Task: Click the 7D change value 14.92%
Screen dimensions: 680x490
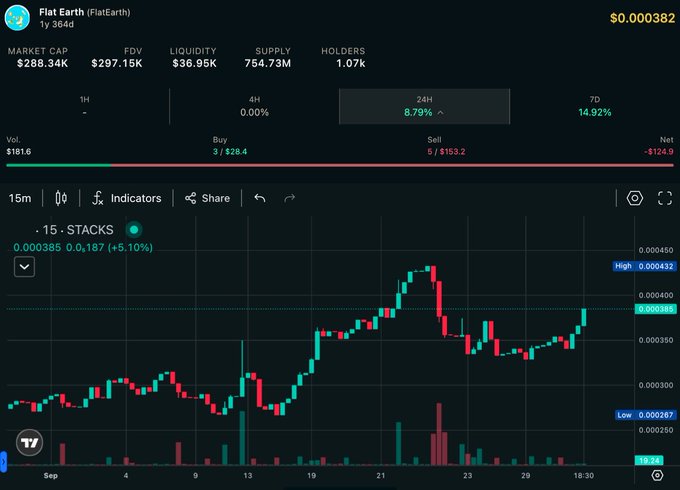Action: coord(595,112)
